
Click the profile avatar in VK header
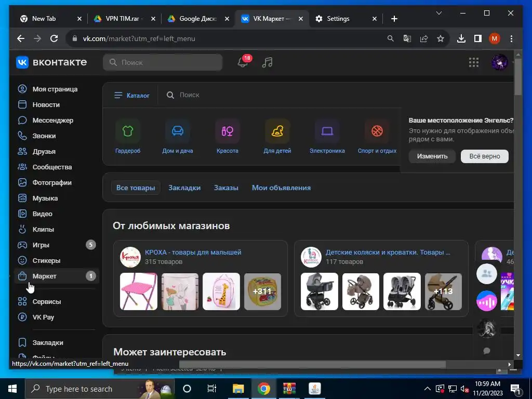(x=499, y=62)
